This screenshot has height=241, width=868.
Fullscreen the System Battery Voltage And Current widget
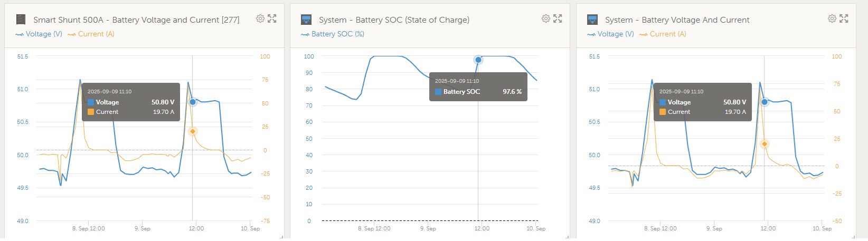pyautogui.click(x=844, y=18)
